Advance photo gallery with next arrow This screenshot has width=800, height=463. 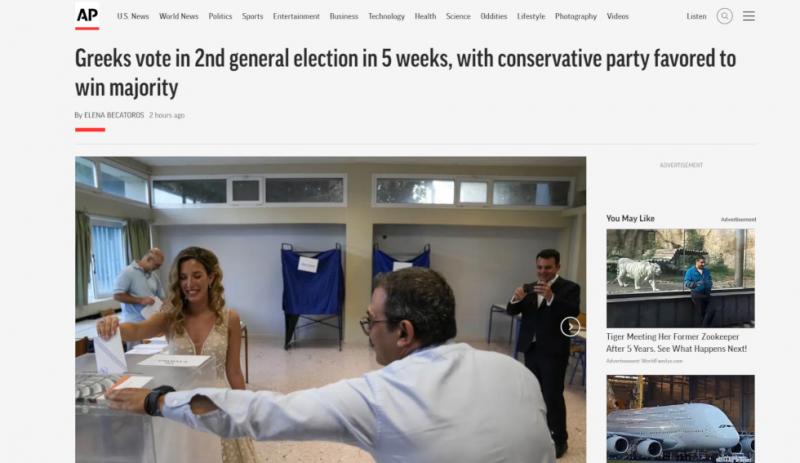click(x=570, y=326)
